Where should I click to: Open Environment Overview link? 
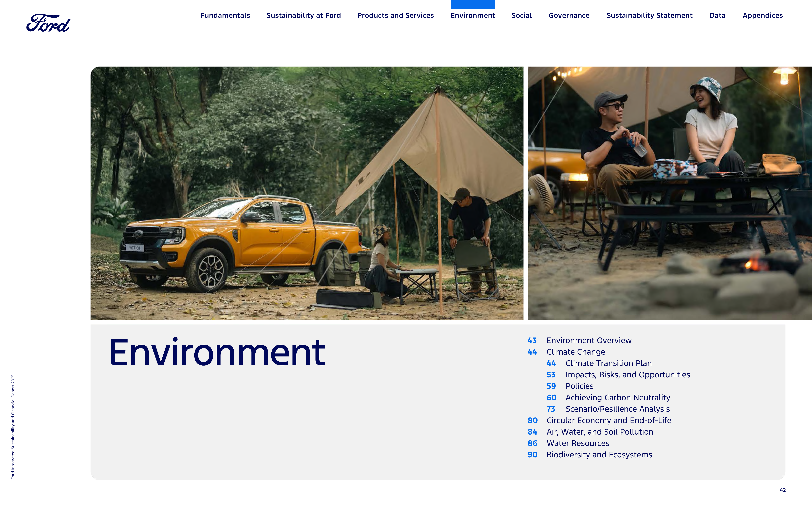pos(589,340)
